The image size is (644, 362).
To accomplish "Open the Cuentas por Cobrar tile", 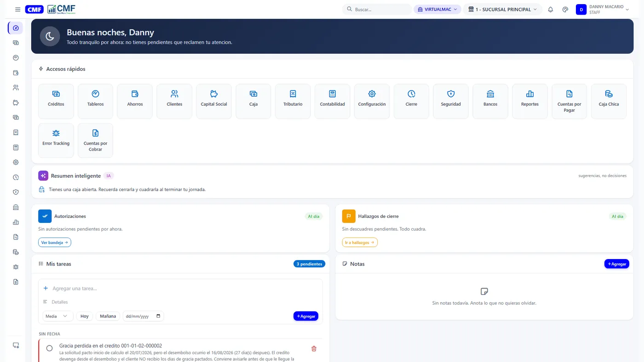I will coord(95,141).
